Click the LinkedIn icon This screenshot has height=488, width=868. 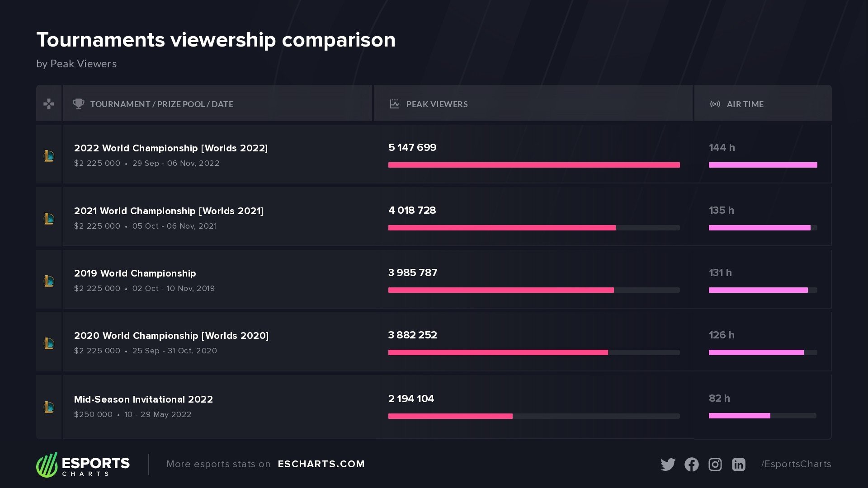click(738, 465)
